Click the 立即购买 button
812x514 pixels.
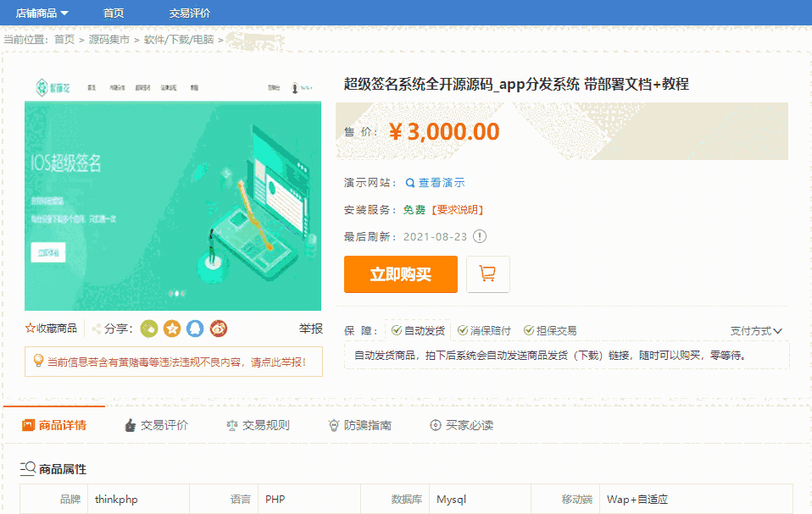coord(400,274)
